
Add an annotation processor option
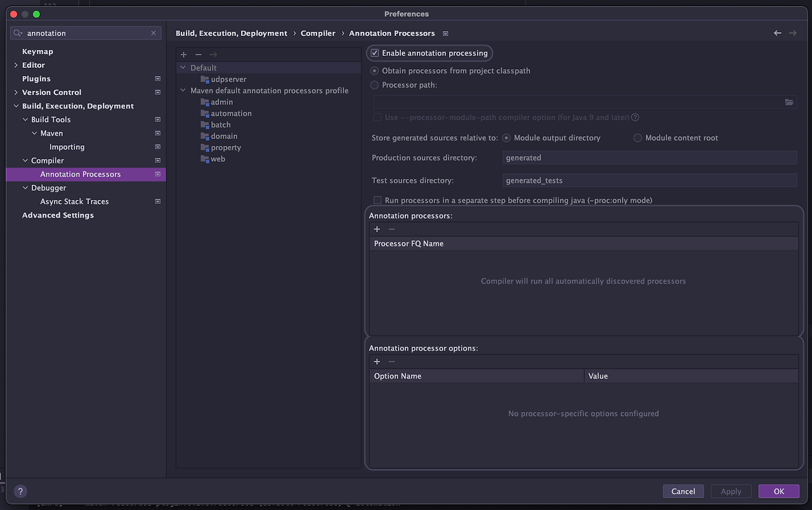pyautogui.click(x=377, y=362)
